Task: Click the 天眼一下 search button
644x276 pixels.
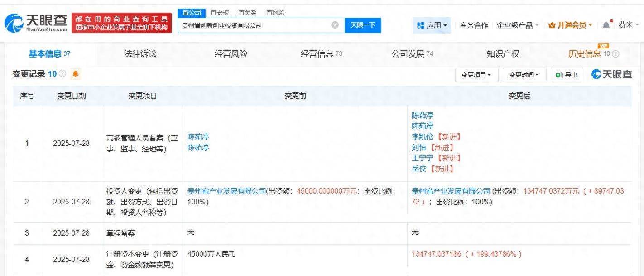Action: tap(363, 25)
